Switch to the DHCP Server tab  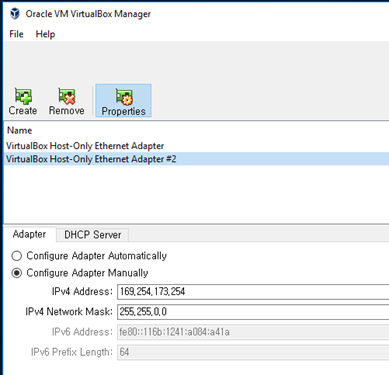click(x=93, y=235)
